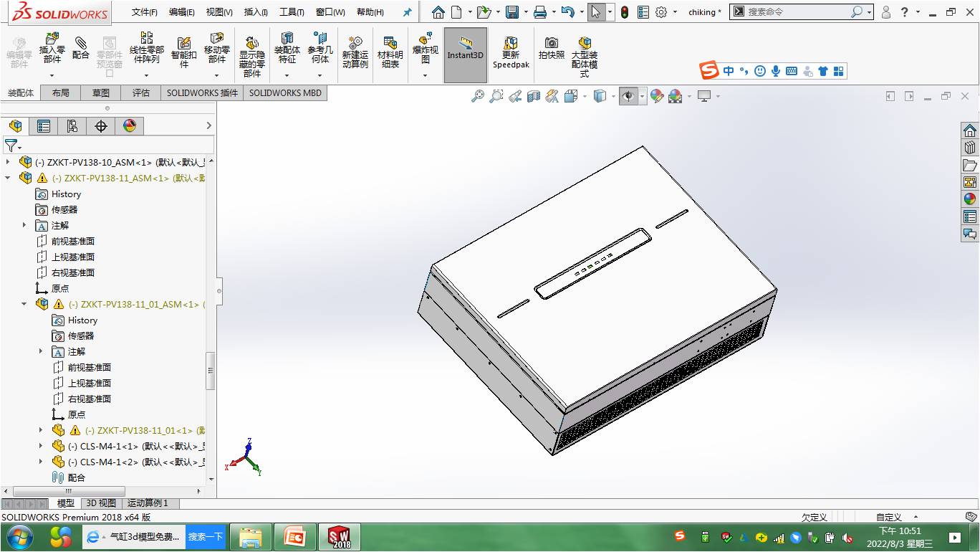Open the 爆炸视图 dropdown arrow
The image size is (980, 552).
425,75
